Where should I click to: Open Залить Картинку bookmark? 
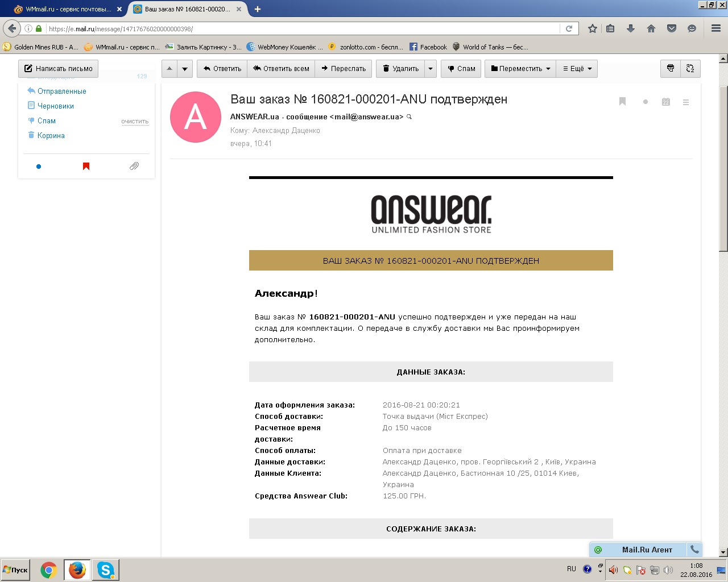pos(204,47)
